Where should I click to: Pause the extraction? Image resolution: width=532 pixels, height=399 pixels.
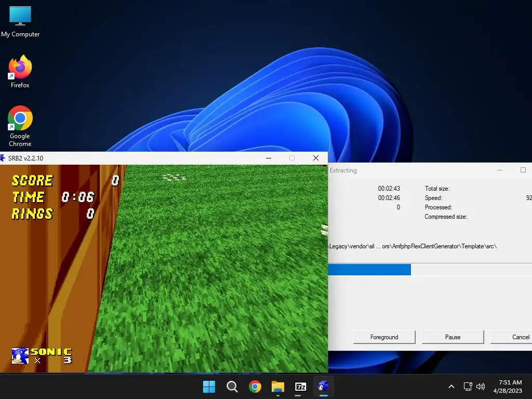click(453, 337)
